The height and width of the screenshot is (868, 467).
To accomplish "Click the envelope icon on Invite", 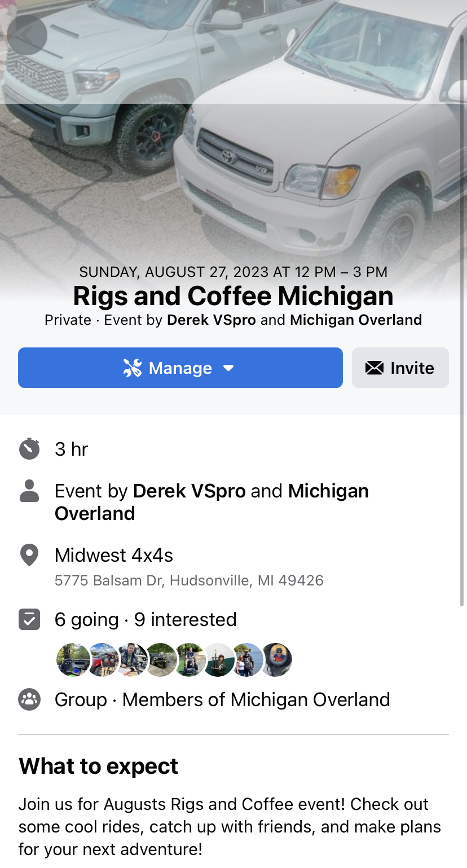I will tap(375, 368).
